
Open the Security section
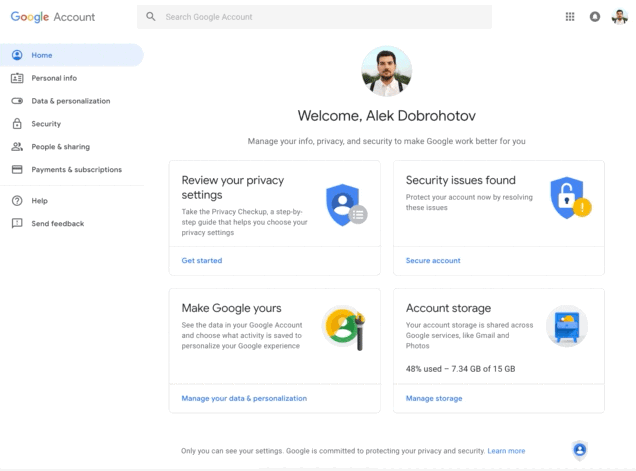[x=72, y=123]
